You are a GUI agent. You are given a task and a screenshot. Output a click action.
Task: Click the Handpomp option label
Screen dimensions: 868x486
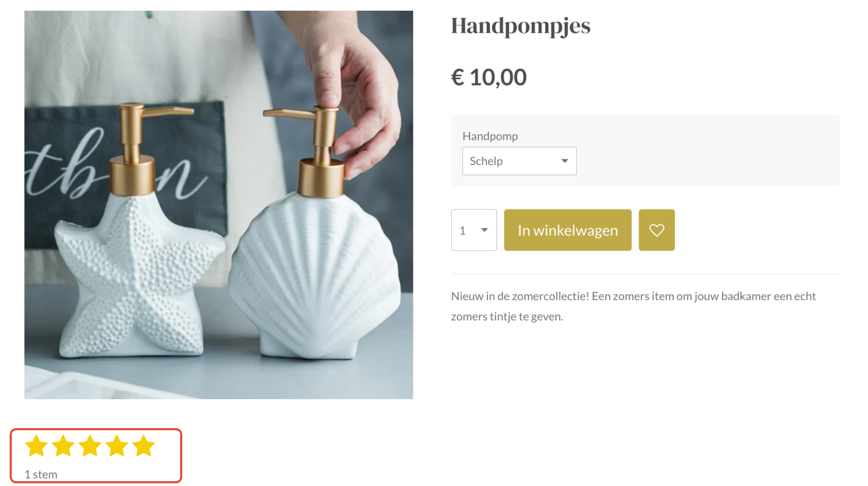click(490, 136)
